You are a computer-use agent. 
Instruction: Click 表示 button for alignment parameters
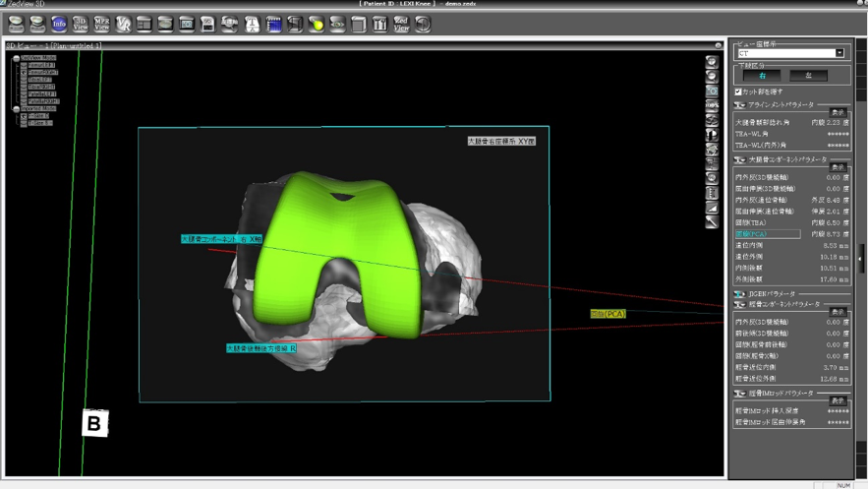click(839, 112)
